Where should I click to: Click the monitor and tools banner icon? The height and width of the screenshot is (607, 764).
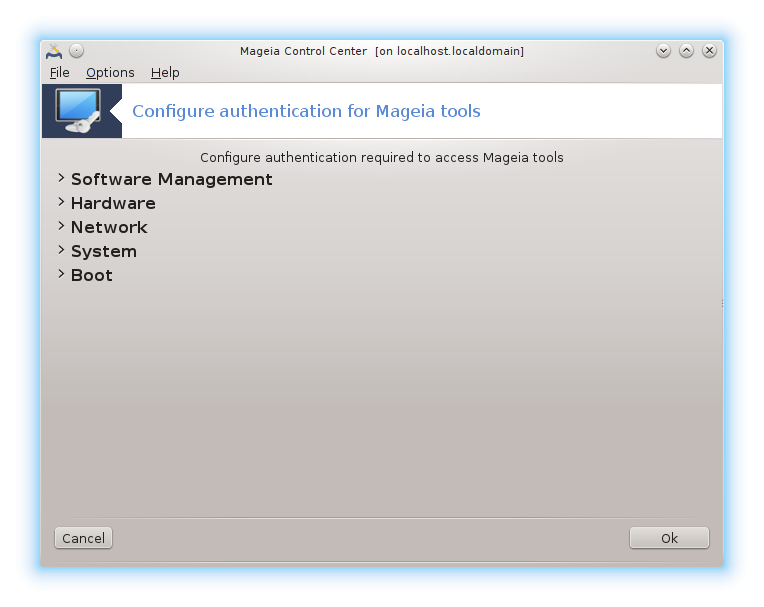(81, 111)
